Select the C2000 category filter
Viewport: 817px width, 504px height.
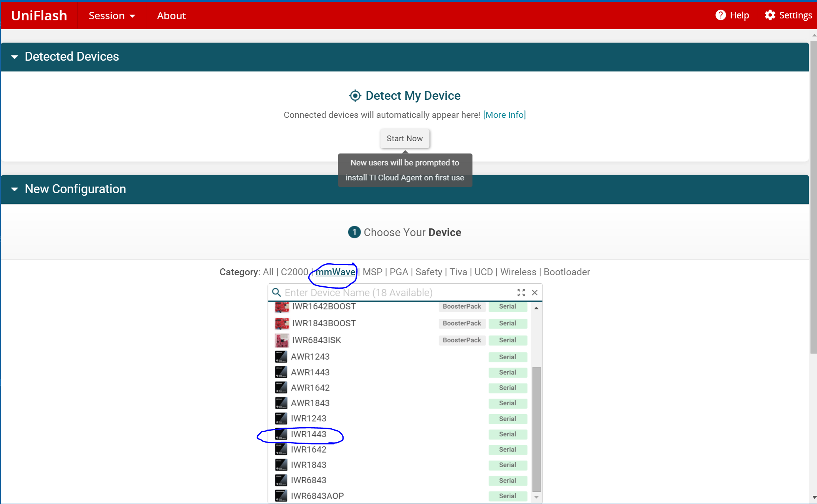[294, 272]
